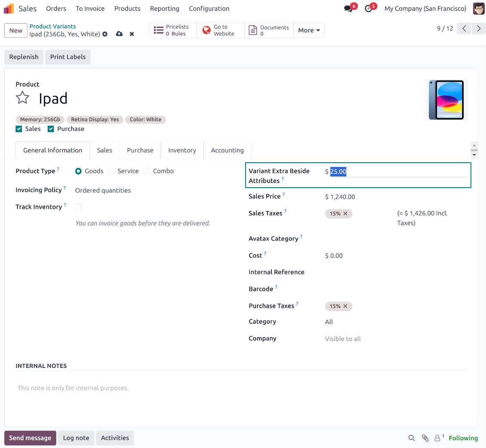The image size is (486, 448).
Task: Open company switcher My Company (San Francisco)
Action: click(425, 9)
